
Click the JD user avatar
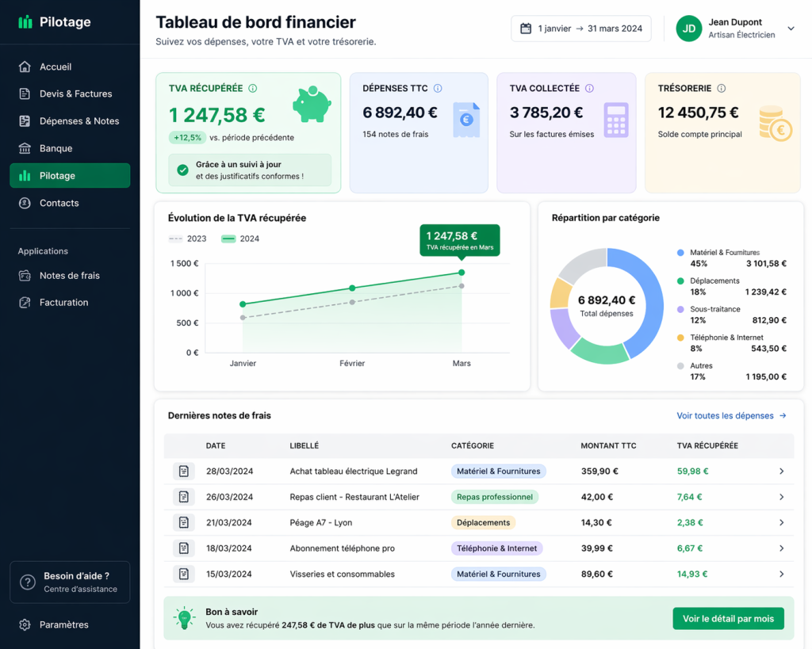689,29
